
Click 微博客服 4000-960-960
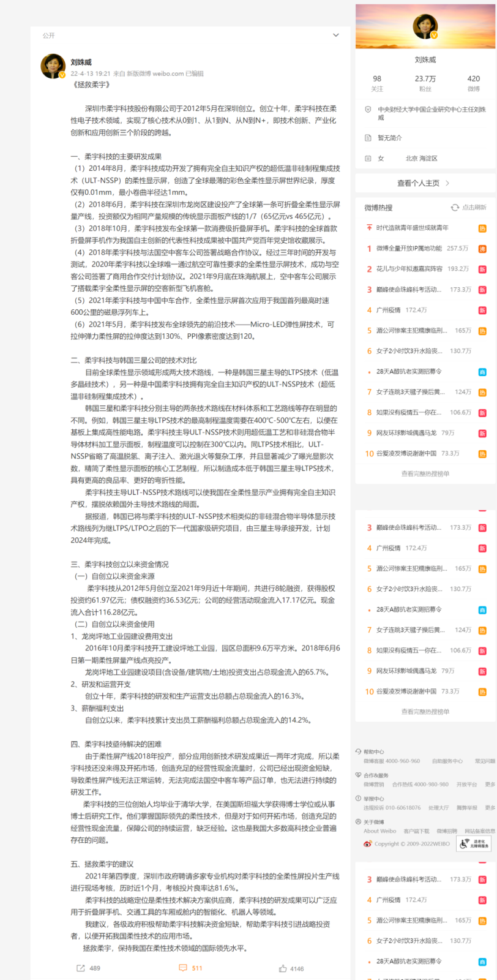pos(392,761)
